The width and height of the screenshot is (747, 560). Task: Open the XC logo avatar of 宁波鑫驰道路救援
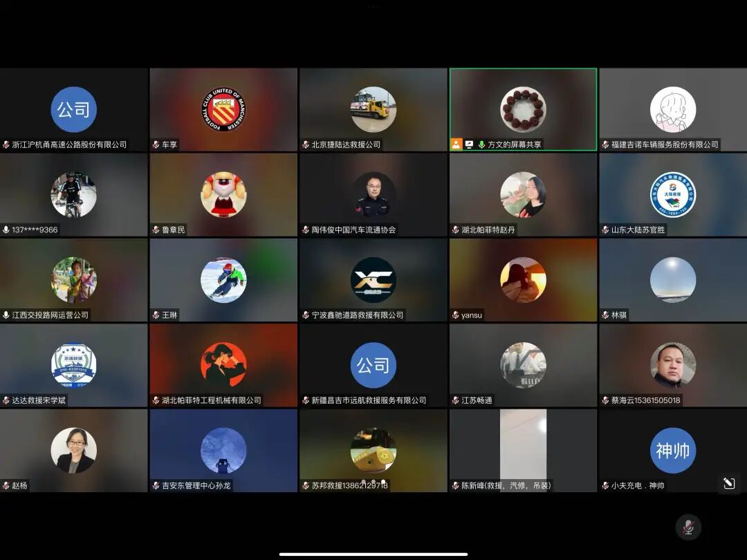pyautogui.click(x=373, y=280)
